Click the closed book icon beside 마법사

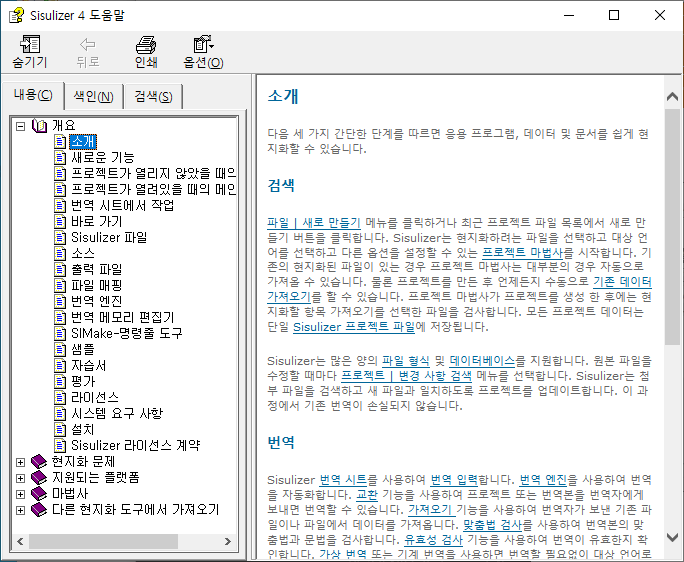[39, 494]
